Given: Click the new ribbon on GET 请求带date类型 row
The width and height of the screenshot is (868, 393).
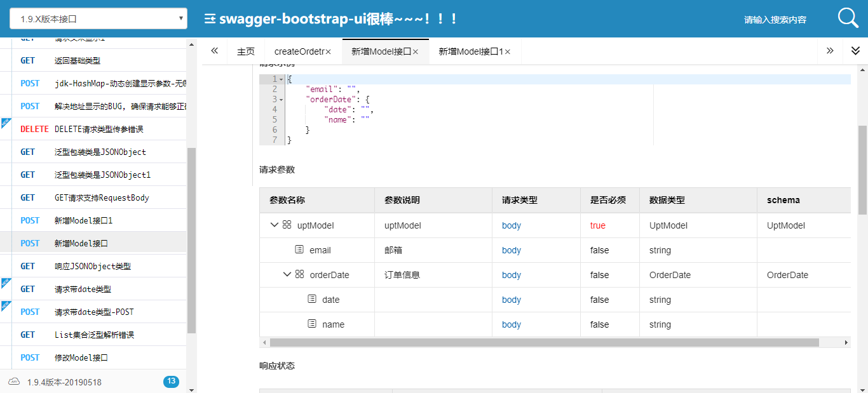Looking at the screenshot, I should pyautogui.click(x=5, y=283).
